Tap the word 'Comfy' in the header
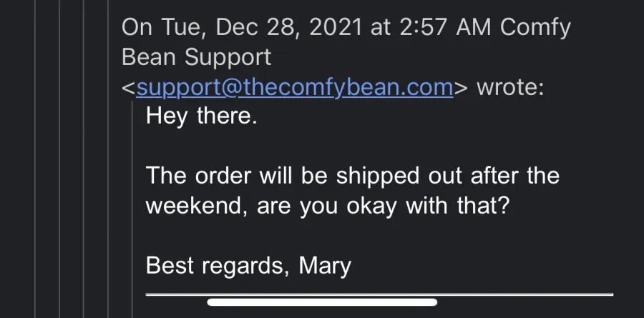This screenshot has height=318, width=644. coord(535,27)
